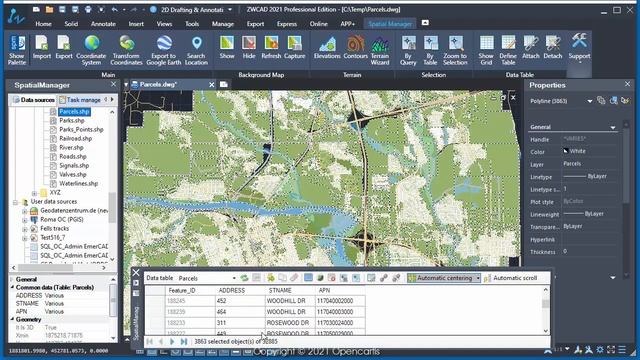This screenshot has width=640, height=360.
Task: Open the Define Table tool
Action: point(508,50)
